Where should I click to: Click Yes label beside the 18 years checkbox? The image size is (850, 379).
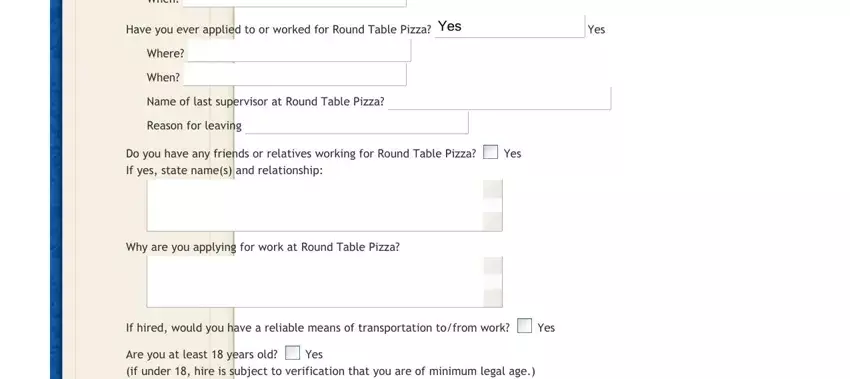[x=314, y=355]
